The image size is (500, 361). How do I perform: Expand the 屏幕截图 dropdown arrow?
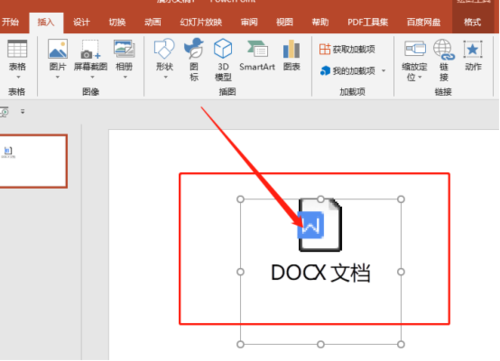click(92, 77)
